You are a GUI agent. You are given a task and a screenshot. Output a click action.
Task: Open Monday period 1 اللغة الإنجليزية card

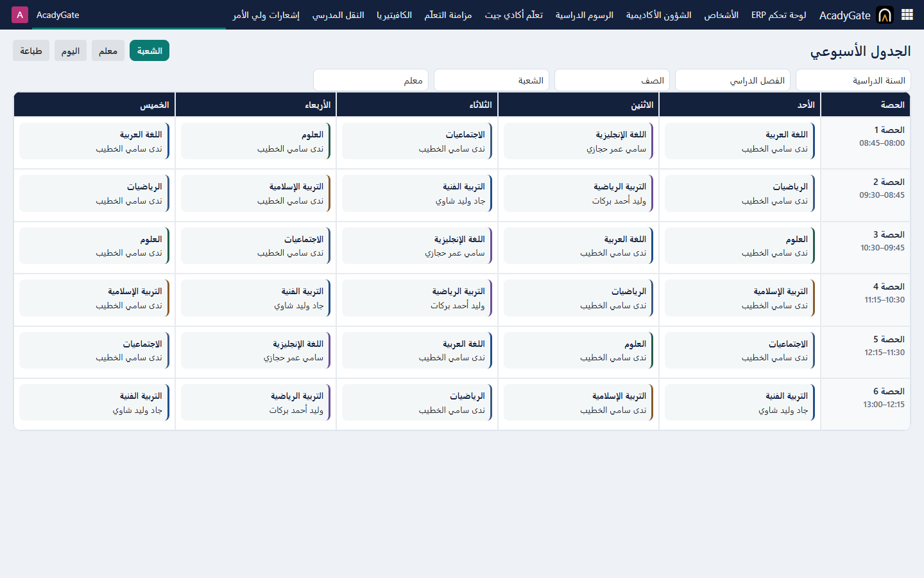(x=578, y=141)
